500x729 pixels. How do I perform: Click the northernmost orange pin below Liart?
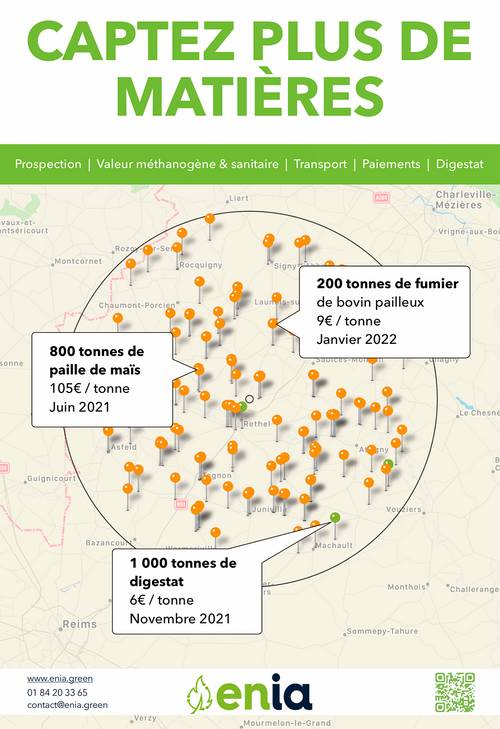click(x=210, y=218)
